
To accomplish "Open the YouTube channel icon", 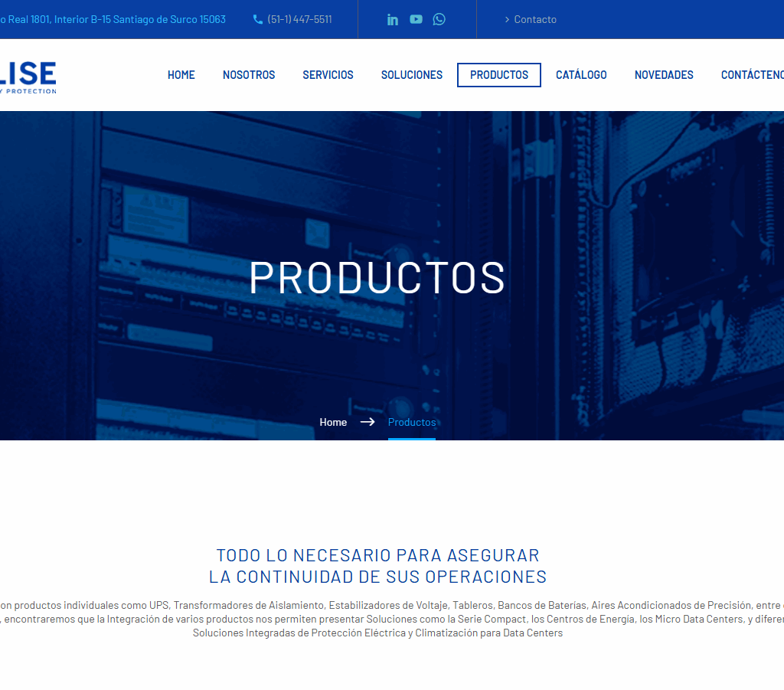I will (416, 19).
